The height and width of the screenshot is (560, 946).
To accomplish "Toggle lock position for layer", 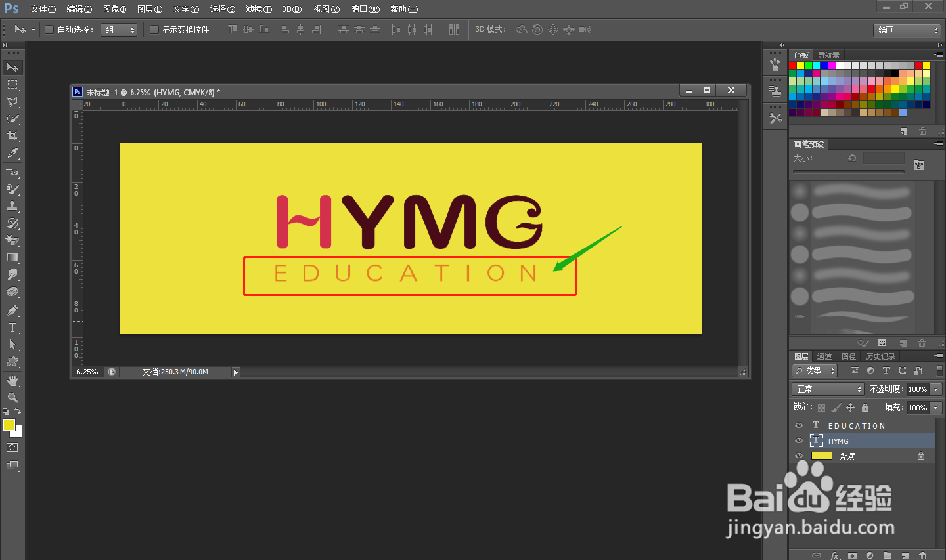I will point(850,408).
